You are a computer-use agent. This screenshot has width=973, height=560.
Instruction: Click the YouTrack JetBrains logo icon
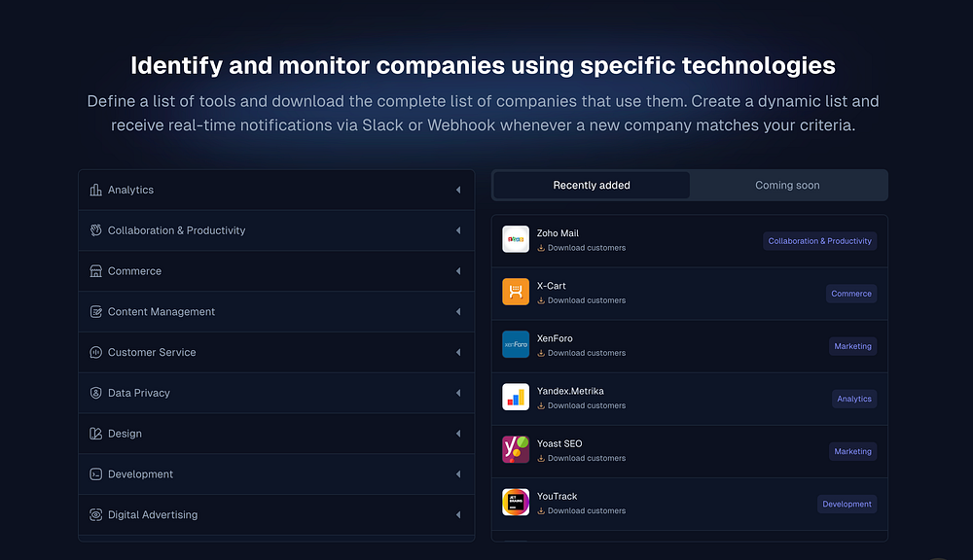point(515,503)
